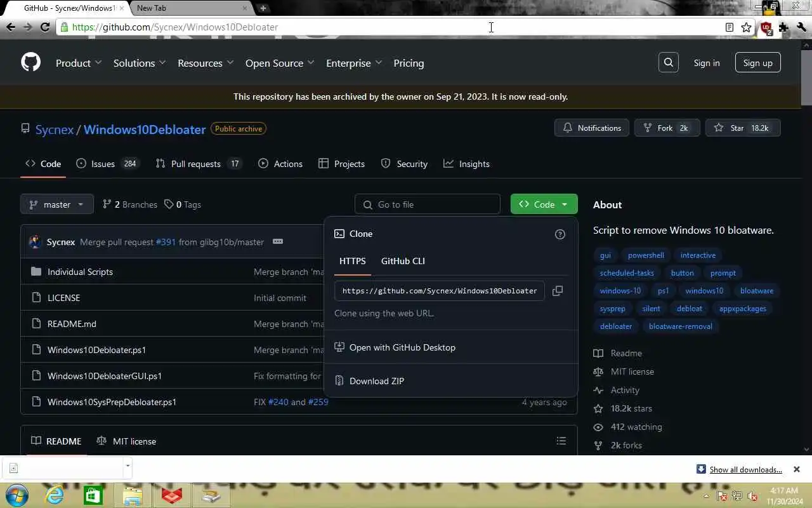
Task: Click the browser back arrow
Action: pyautogui.click(x=11, y=27)
